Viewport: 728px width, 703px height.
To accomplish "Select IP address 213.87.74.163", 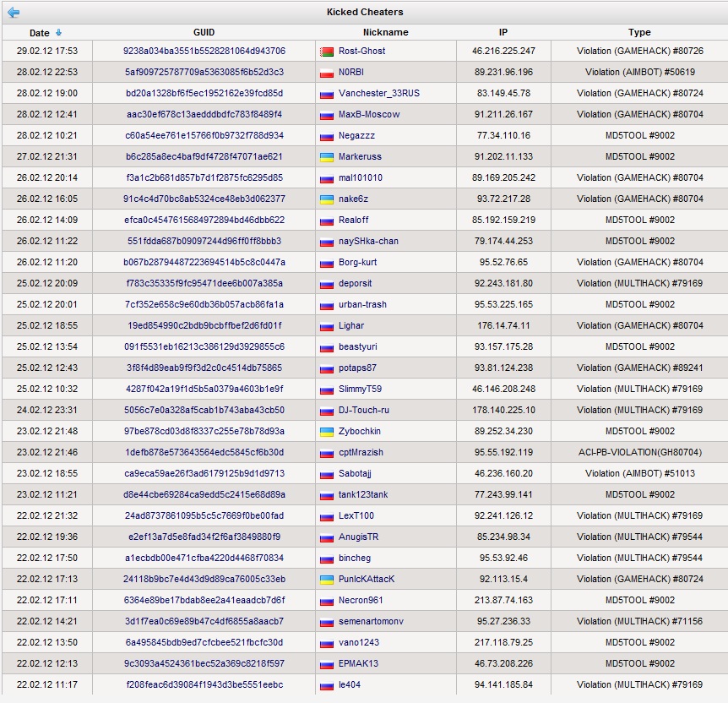I will [503, 600].
